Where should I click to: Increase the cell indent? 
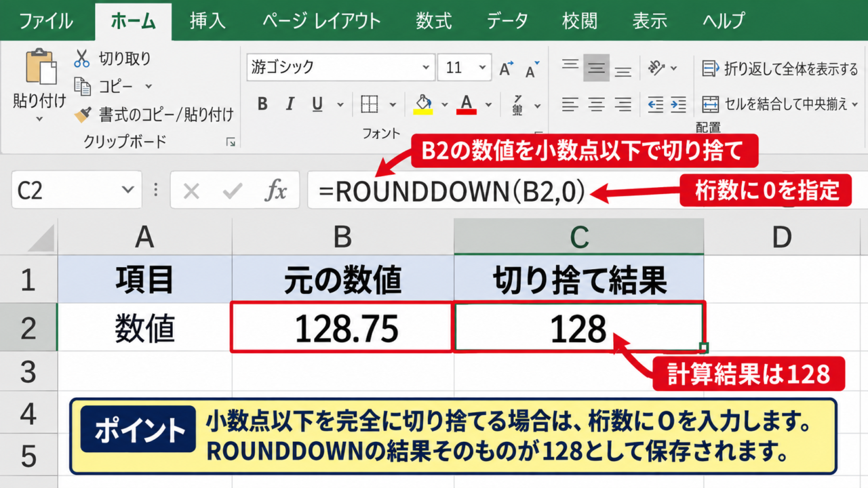(678, 104)
